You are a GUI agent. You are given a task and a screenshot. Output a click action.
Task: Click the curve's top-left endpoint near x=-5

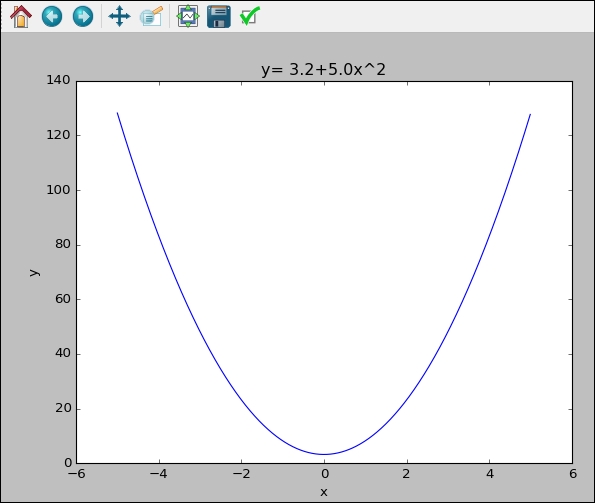(117, 113)
